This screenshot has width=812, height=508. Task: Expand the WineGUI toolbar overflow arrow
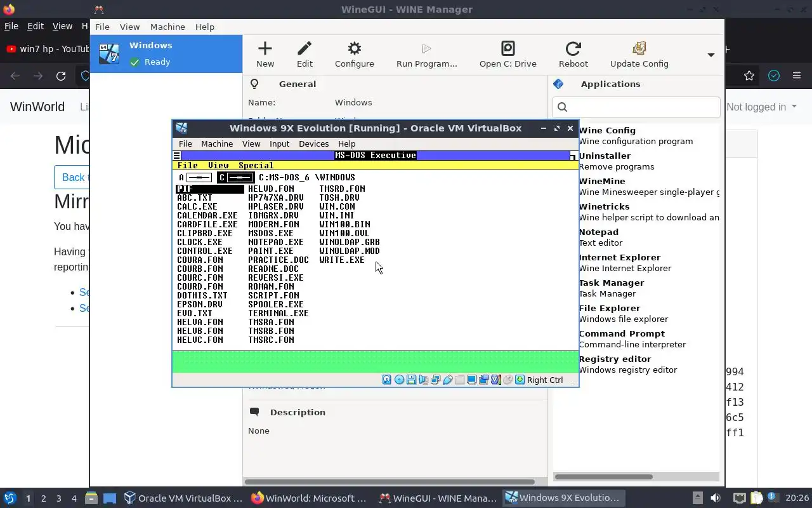[711, 55]
